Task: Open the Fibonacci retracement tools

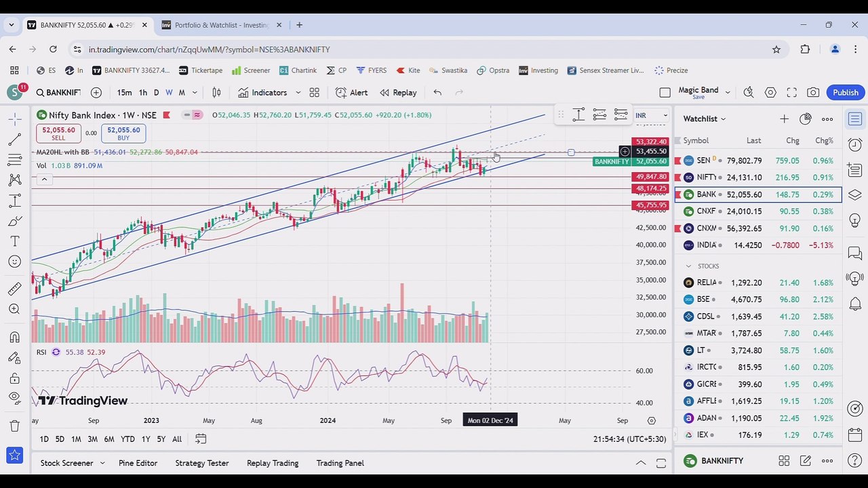Action: pyautogui.click(x=14, y=160)
